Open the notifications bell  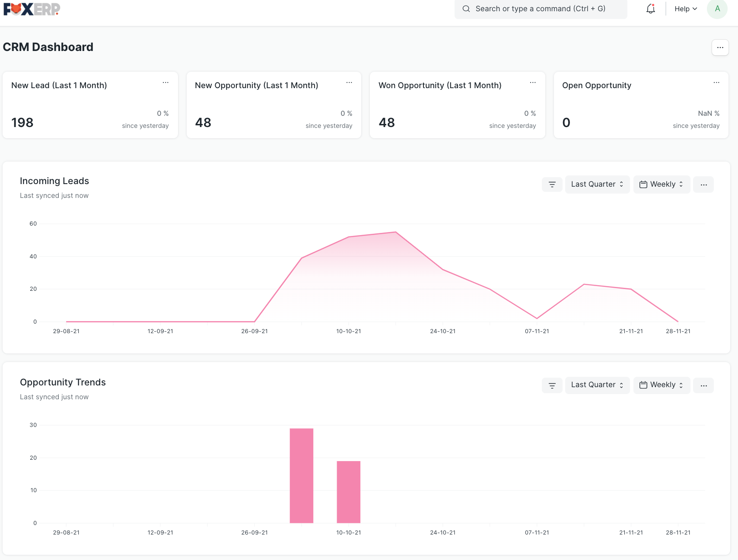click(x=651, y=9)
